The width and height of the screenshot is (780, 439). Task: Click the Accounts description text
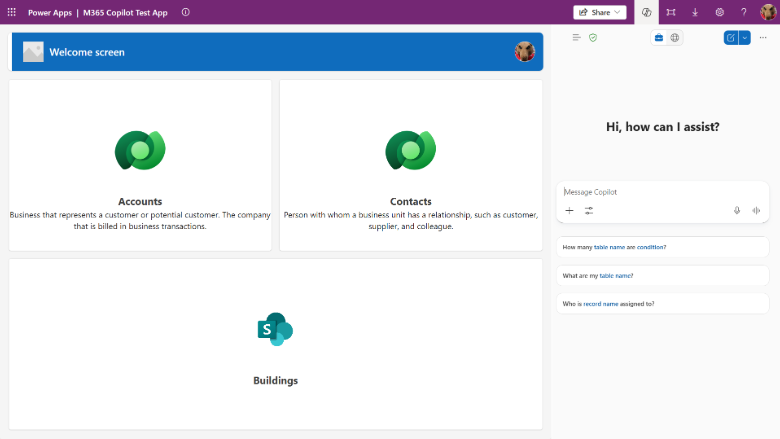pyautogui.click(x=140, y=220)
